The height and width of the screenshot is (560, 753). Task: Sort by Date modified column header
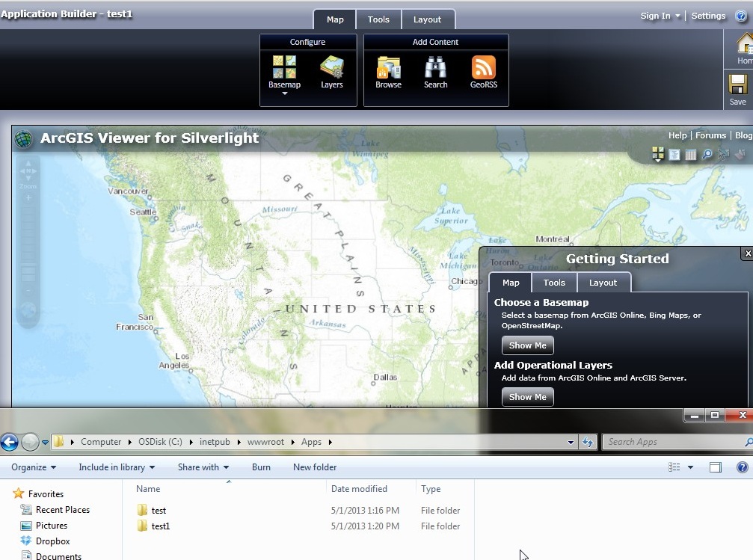pos(359,489)
